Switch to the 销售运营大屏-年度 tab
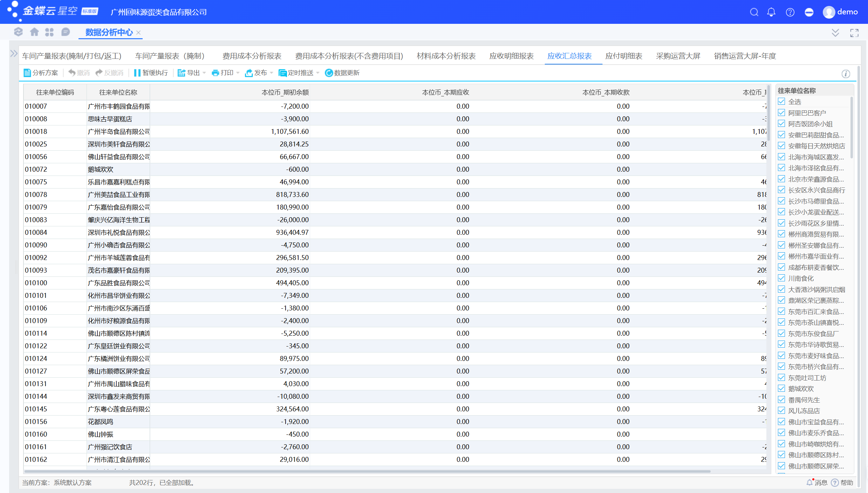This screenshot has width=868, height=493. click(x=745, y=56)
